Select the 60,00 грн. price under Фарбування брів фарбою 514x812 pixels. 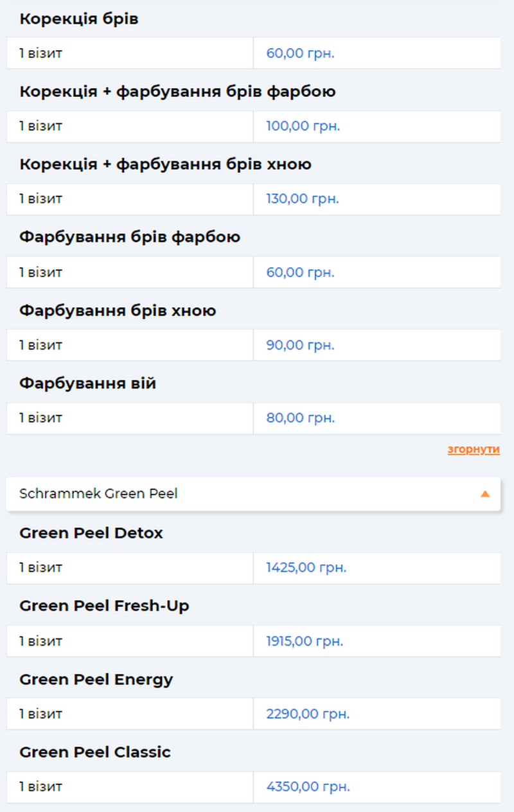[x=300, y=272]
